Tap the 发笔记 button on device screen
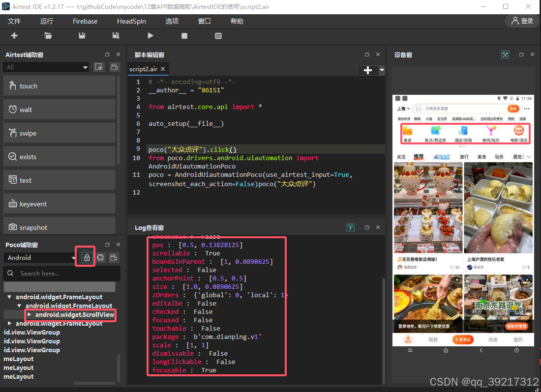The image size is (541, 392). [463, 339]
